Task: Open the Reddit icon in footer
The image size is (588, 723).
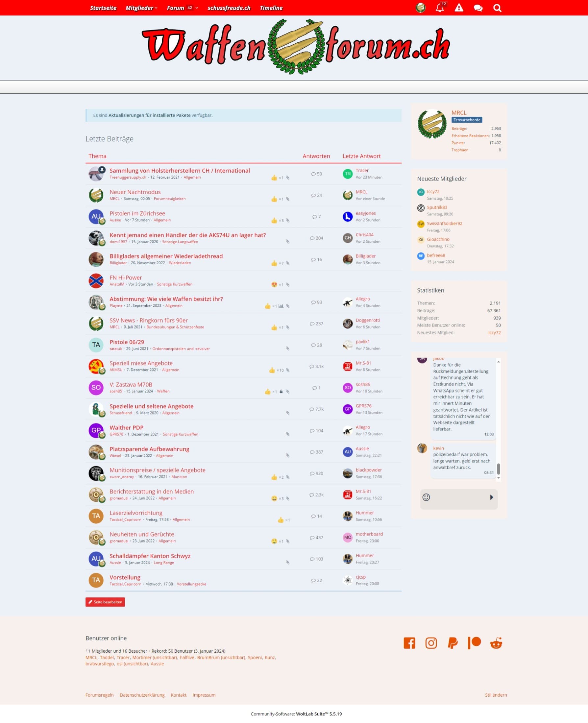Action: (496, 643)
